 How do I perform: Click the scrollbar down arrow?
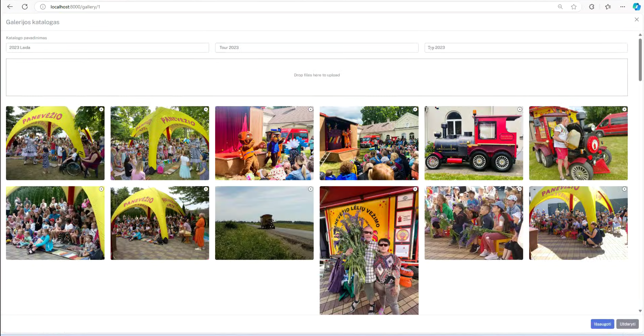(x=640, y=311)
